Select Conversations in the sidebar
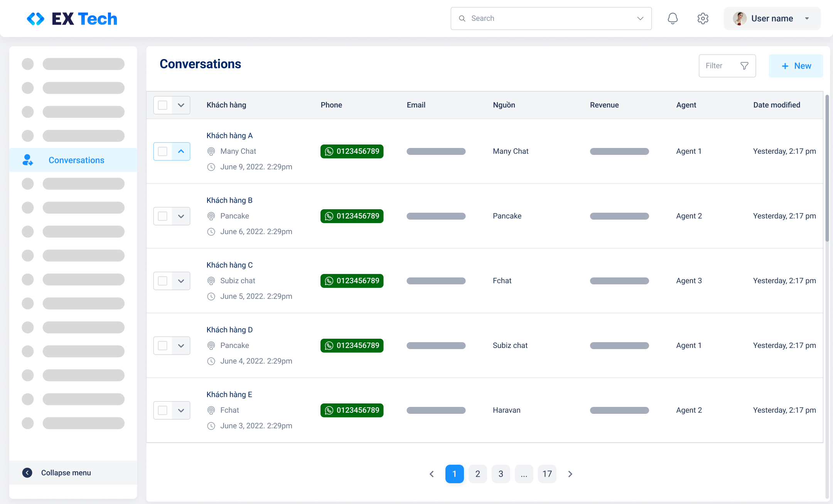 pos(73,160)
